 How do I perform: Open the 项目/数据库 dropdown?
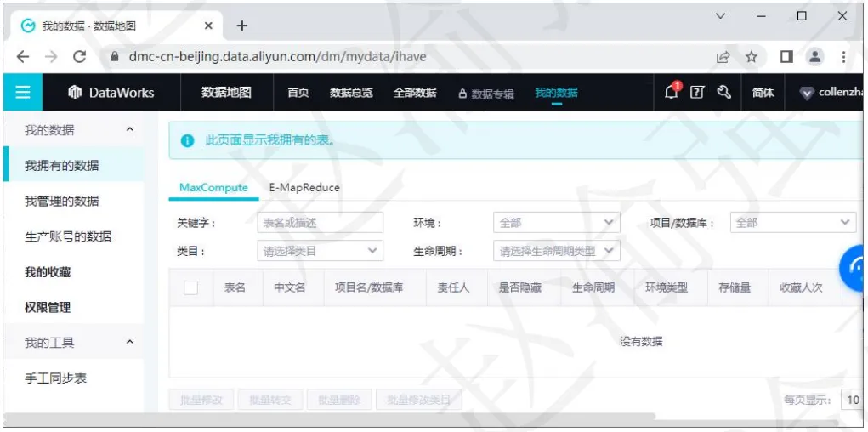(793, 223)
